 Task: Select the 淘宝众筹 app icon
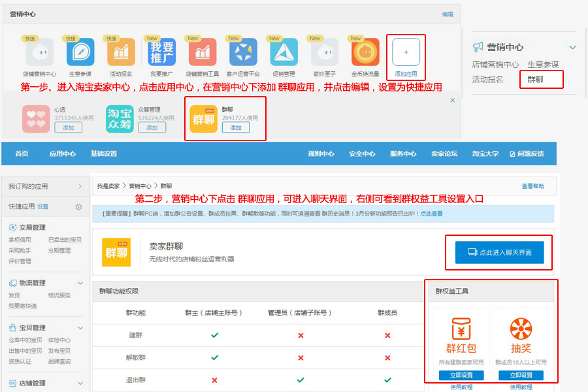(120, 119)
